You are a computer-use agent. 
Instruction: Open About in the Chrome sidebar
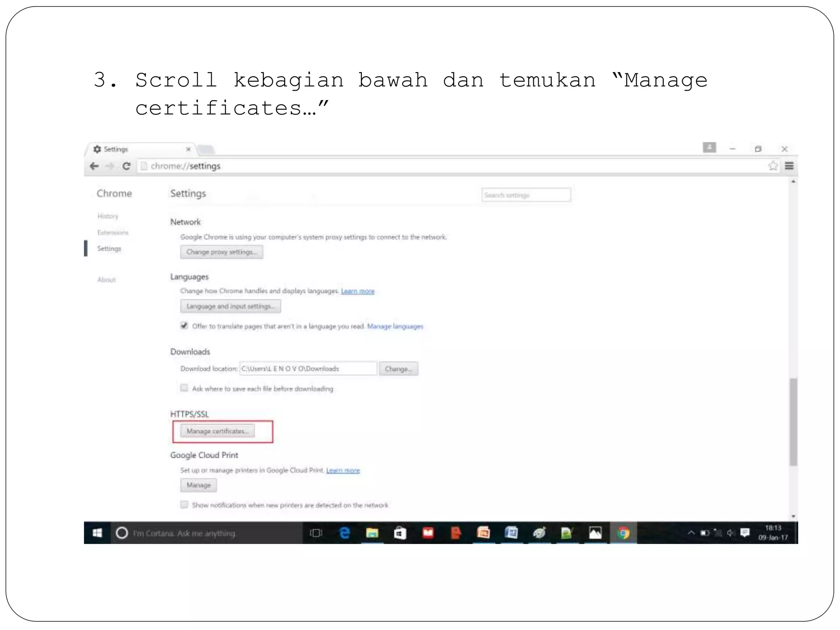pos(106,280)
